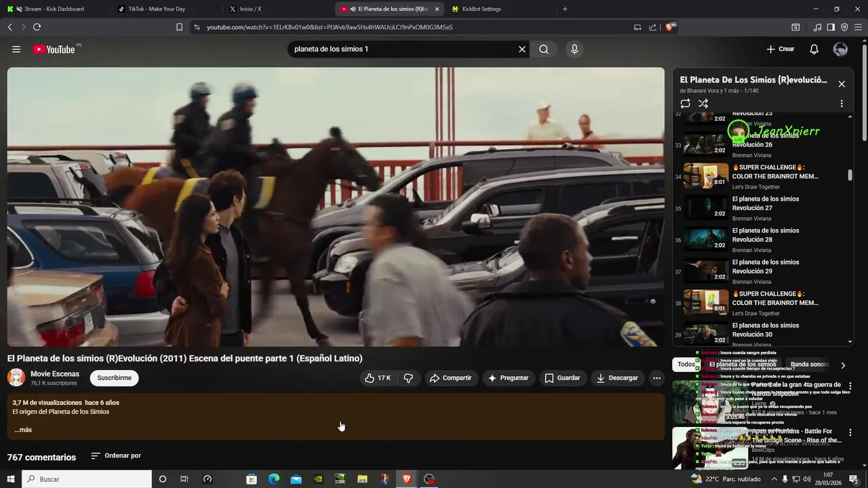Select the Todos filter chip

(x=686, y=365)
